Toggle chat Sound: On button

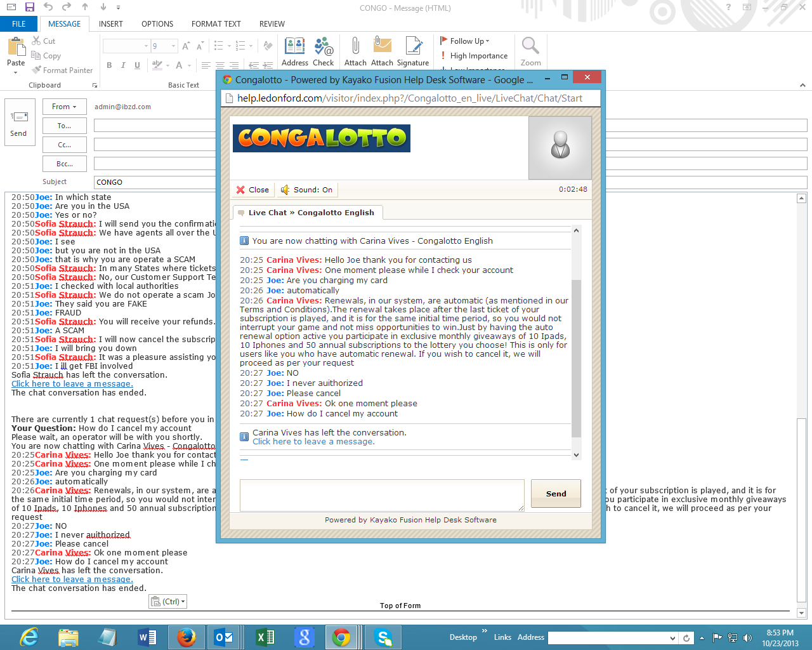(x=306, y=190)
